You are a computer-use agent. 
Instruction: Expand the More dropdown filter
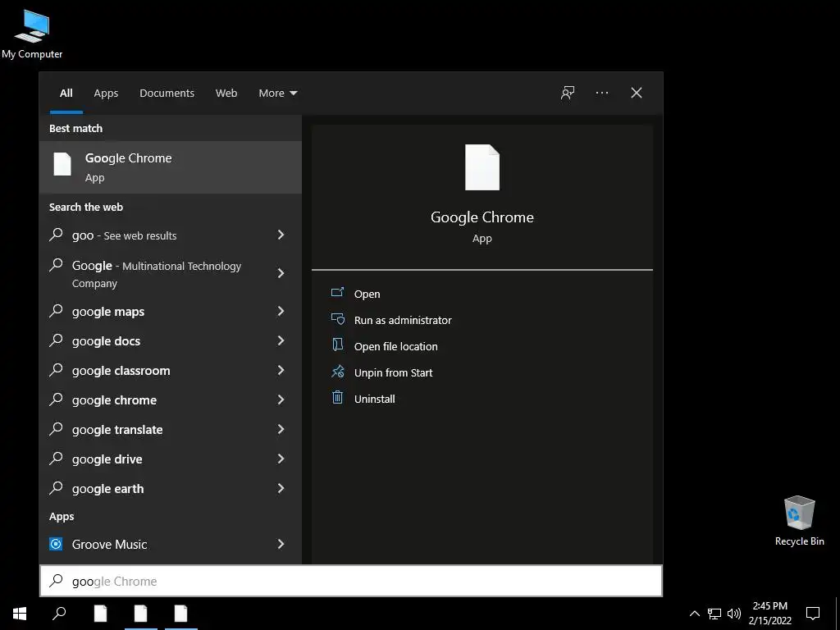coord(277,94)
